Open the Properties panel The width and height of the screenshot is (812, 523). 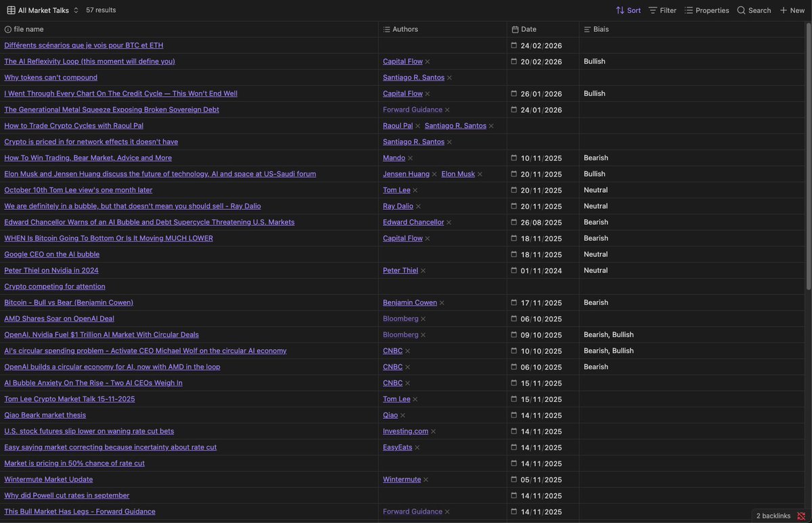(706, 10)
